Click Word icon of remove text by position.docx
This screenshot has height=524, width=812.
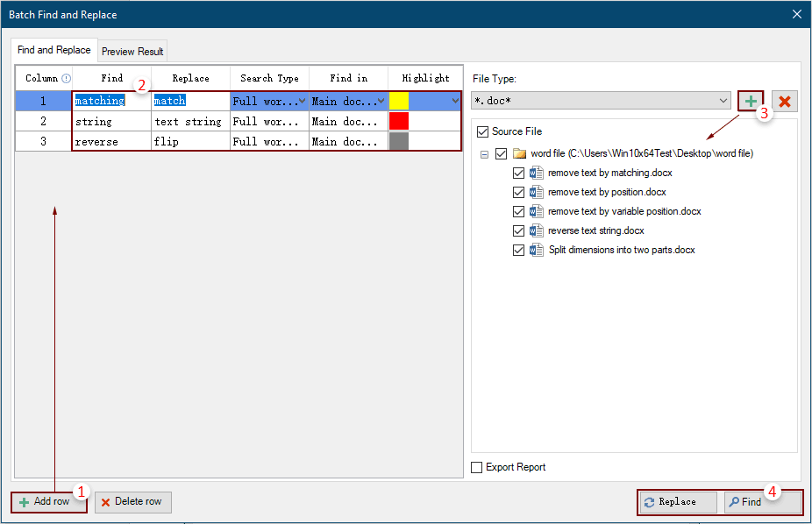[537, 192]
